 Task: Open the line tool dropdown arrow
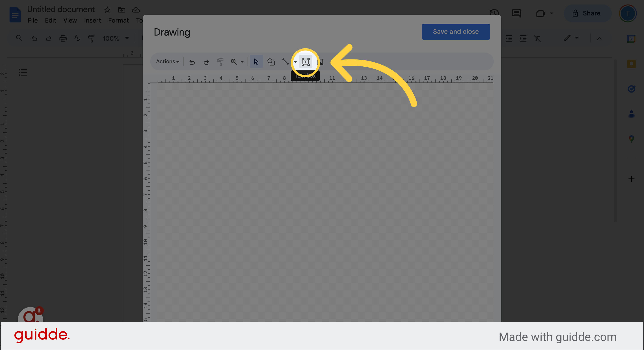[295, 62]
